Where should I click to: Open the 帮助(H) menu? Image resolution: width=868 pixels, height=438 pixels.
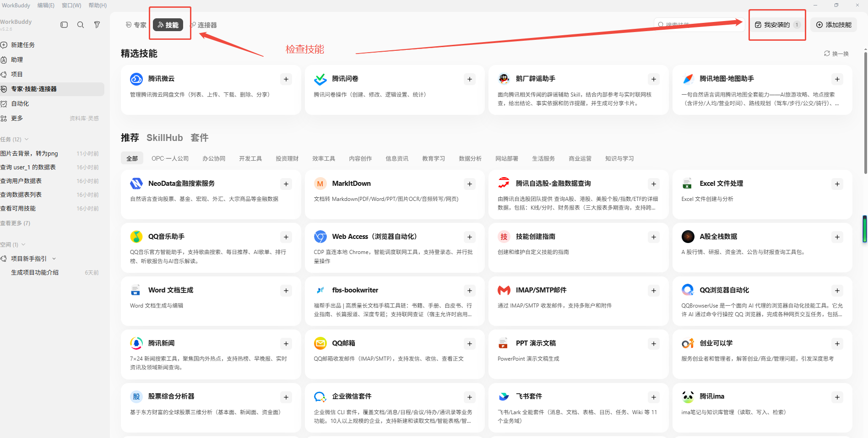(x=98, y=5)
